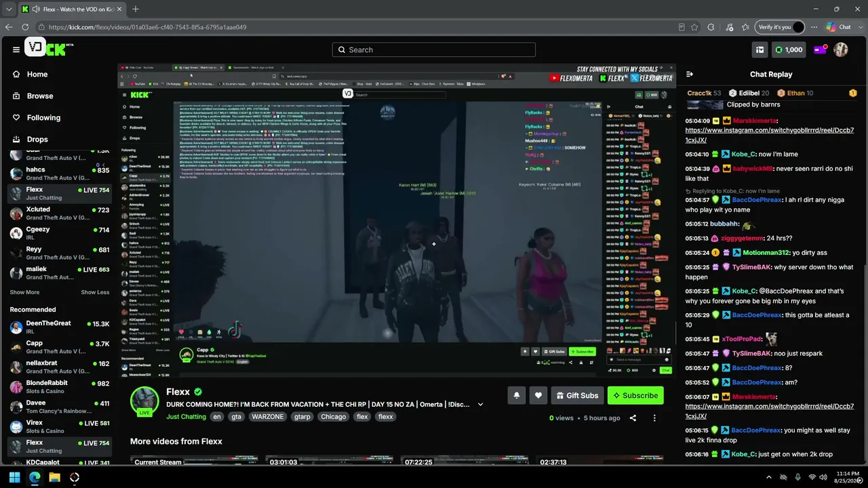The width and height of the screenshot is (868, 488).
Task: Open Virex Slots & Casino channel
Action: click(x=59, y=426)
